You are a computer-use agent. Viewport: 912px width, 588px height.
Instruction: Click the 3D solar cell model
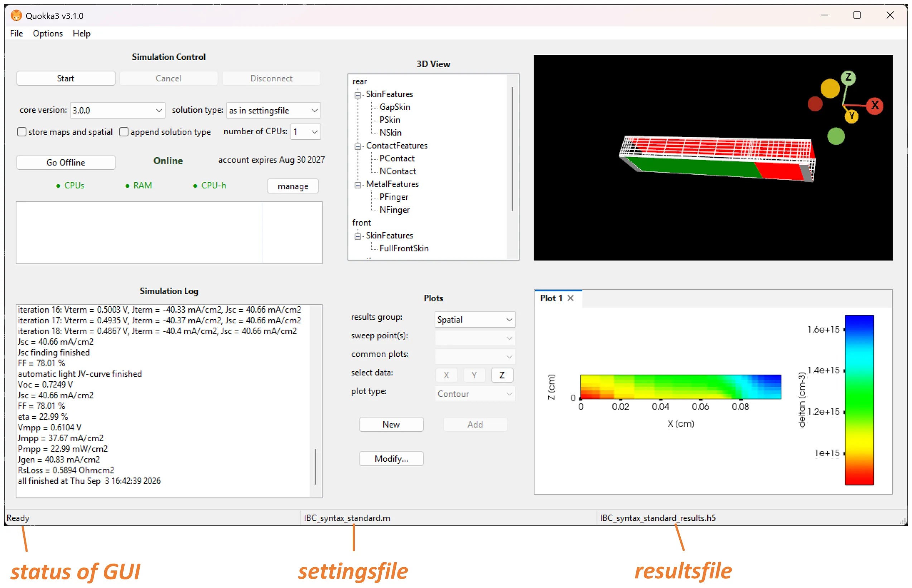pos(717,158)
